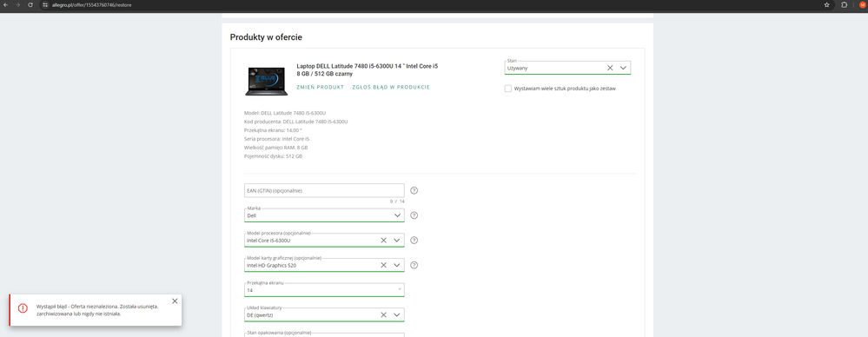Click text Seria procesora: Intel Core i5
This screenshot has width=868, height=337.
click(277, 140)
